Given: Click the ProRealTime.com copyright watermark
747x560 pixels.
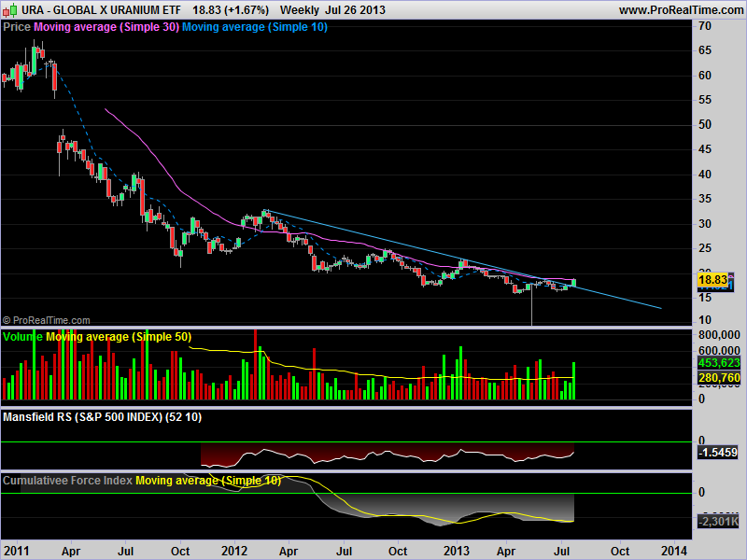Looking at the screenshot, I should point(47,320).
